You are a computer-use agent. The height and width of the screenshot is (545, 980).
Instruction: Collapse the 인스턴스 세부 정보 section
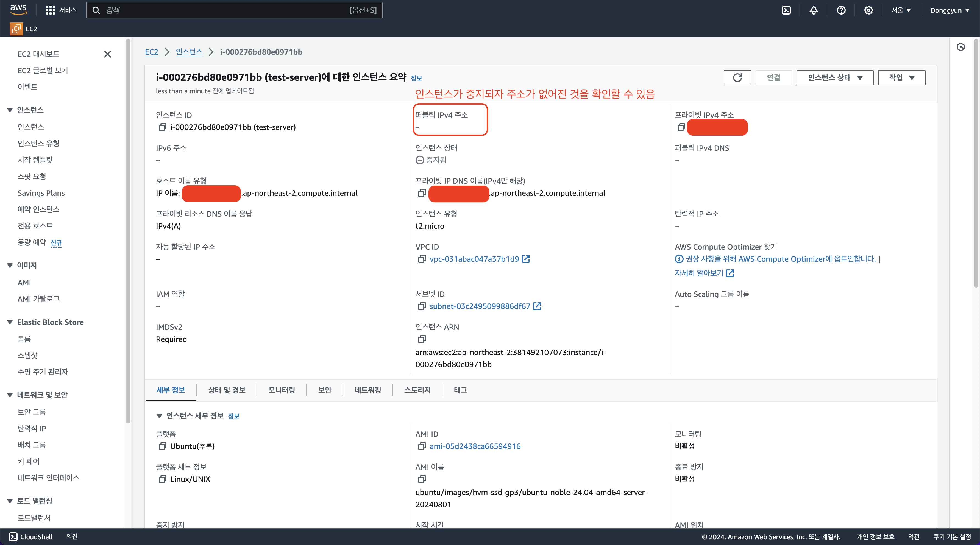point(159,416)
